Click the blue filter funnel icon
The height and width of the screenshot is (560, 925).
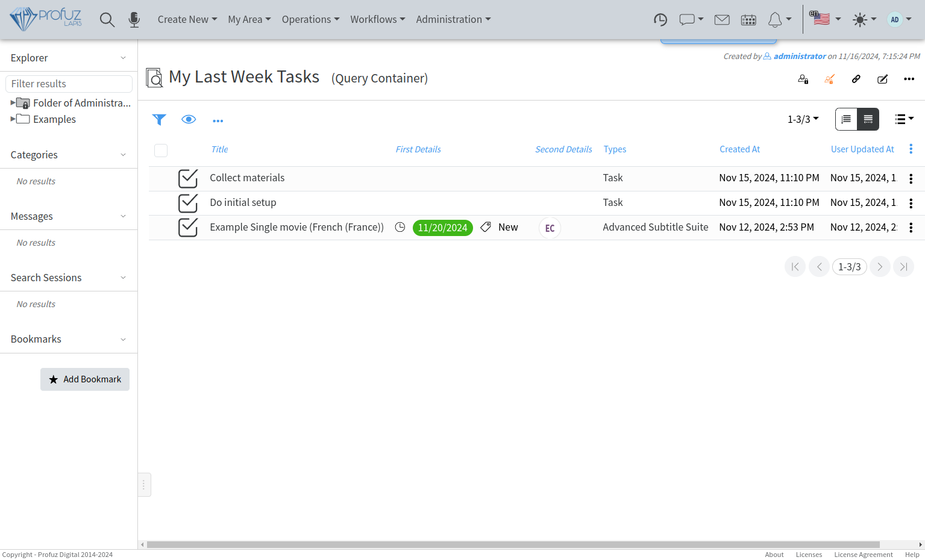click(159, 120)
